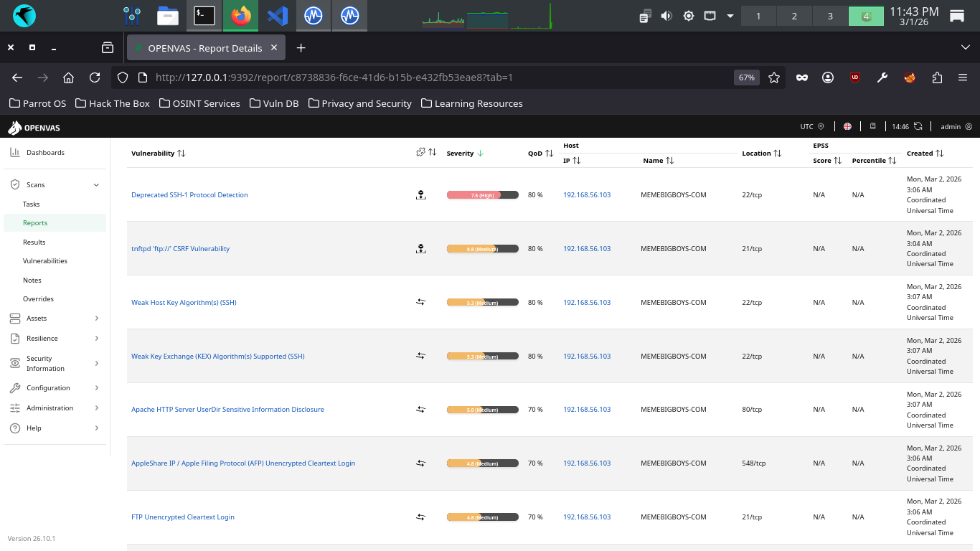
Task: Collapse the Scans sidebar section
Action: click(96, 185)
